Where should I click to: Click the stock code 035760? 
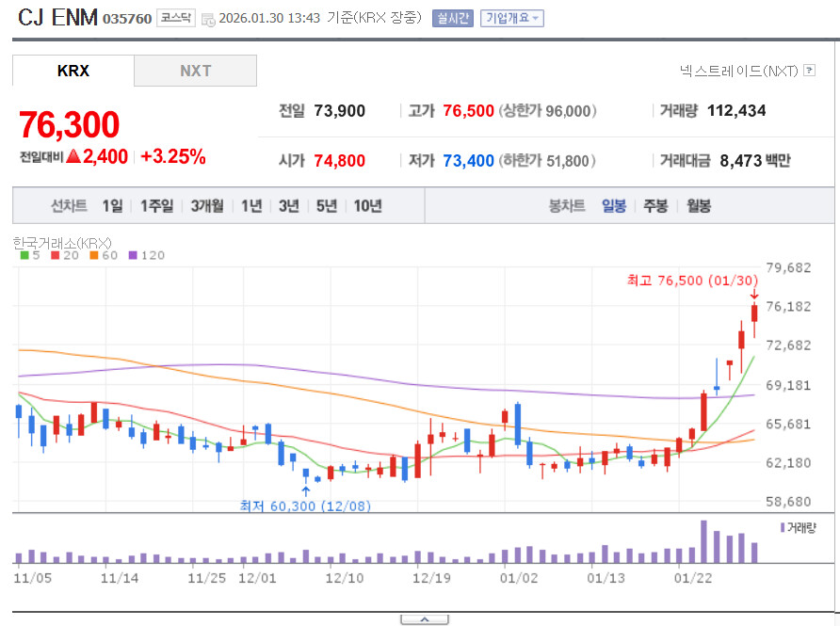(x=127, y=19)
